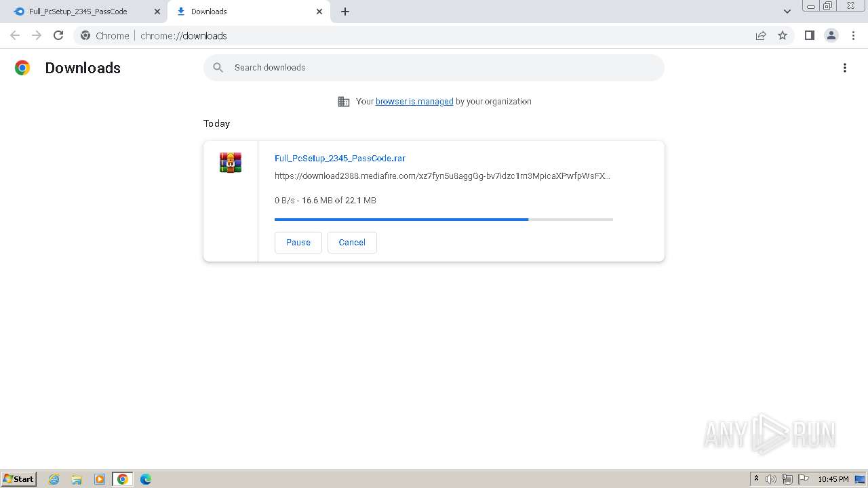Screen dimensions: 868x488
Task: Show hidden tray icons arrow
Action: (x=756, y=479)
